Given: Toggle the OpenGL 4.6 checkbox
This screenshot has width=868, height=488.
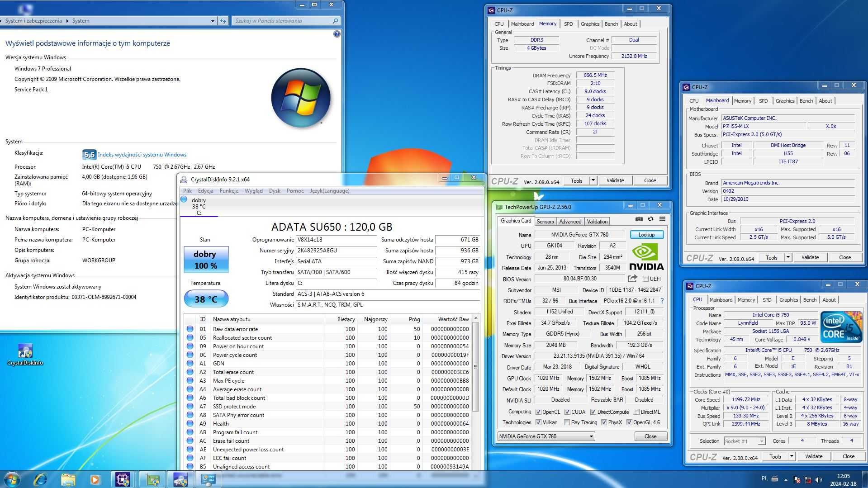Looking at the screenshot, I should tap(629, 422).
